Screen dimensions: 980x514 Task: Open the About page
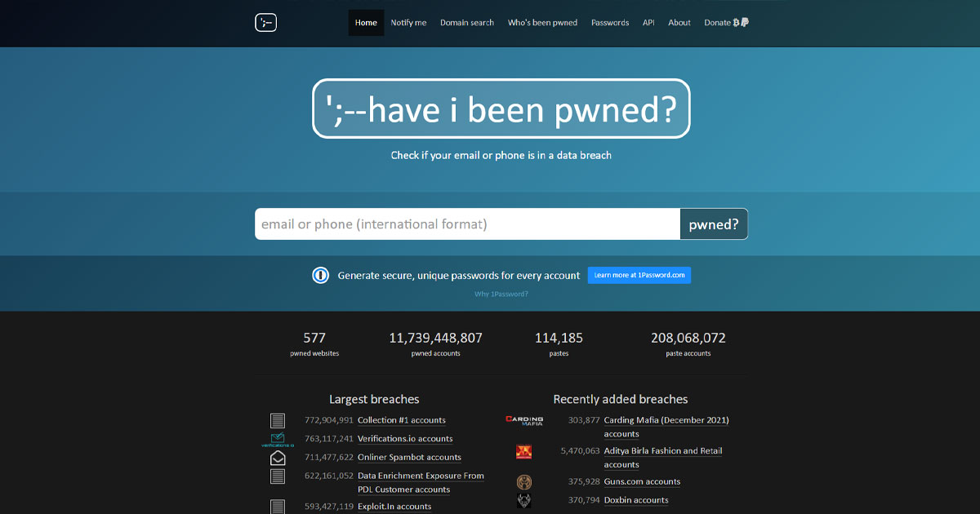click(x=679, y=23)
